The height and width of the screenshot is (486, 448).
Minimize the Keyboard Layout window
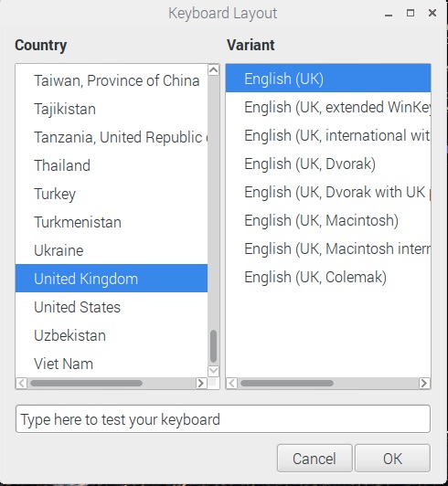tap(389, 15)
